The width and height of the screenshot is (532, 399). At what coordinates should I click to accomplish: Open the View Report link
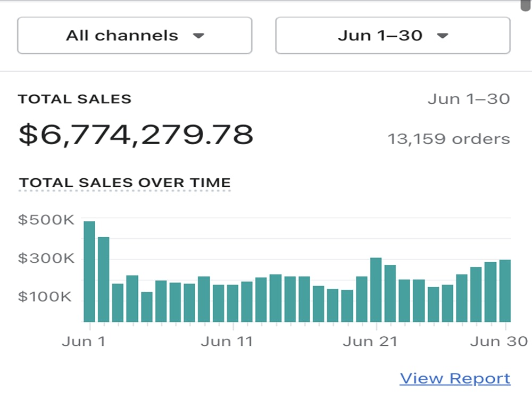[455, 378]
